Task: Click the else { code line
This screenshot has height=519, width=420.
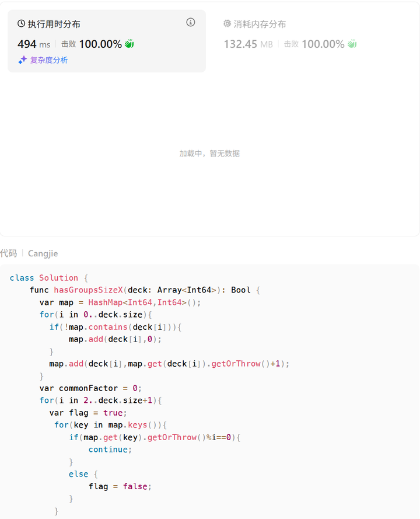Action: pyautogui.click(x=83, y=474)
